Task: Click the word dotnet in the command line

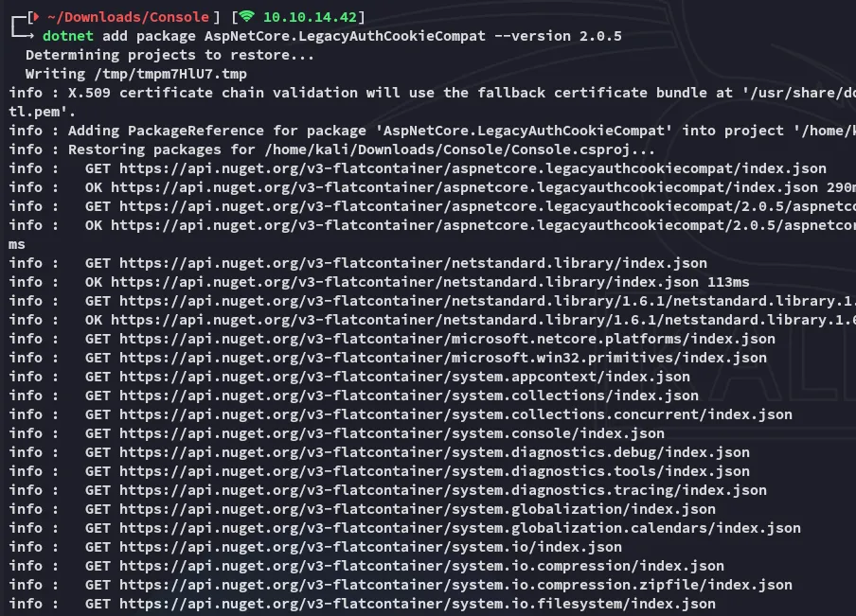Action: click(68, 36)
